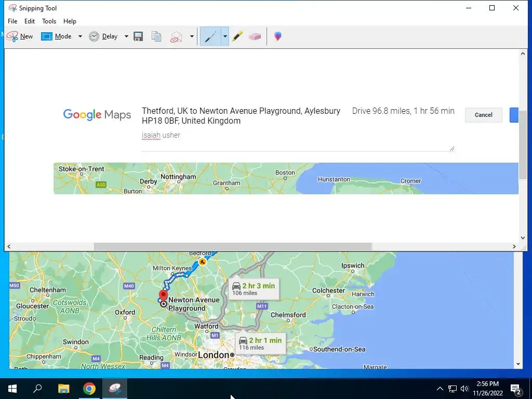Click the roadworks warning icon on route
The image size is (532, 399).
tap(203, 262)
